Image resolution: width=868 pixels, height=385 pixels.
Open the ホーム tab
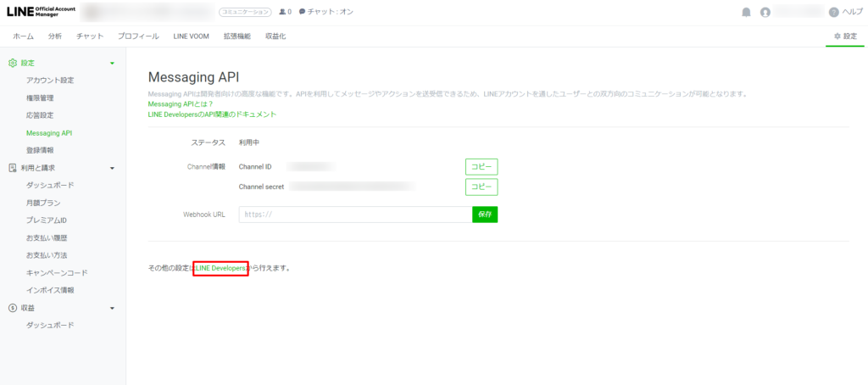click(23, 36)
